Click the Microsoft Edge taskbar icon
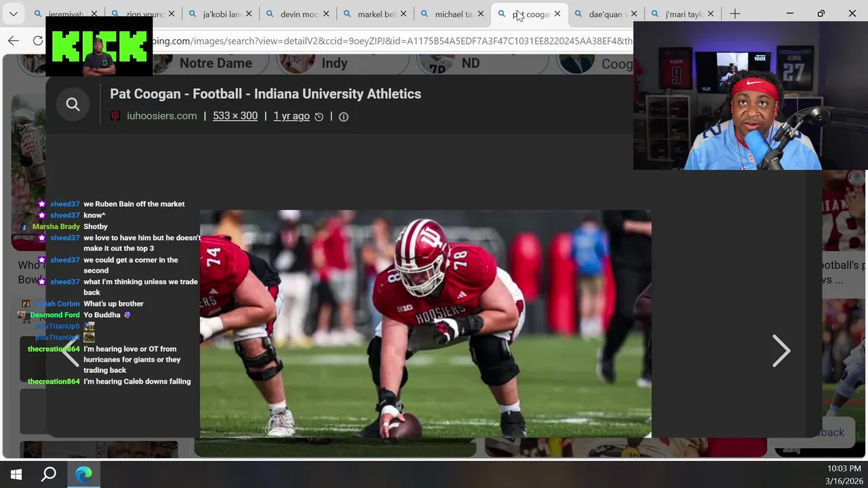 coord(83,474)
